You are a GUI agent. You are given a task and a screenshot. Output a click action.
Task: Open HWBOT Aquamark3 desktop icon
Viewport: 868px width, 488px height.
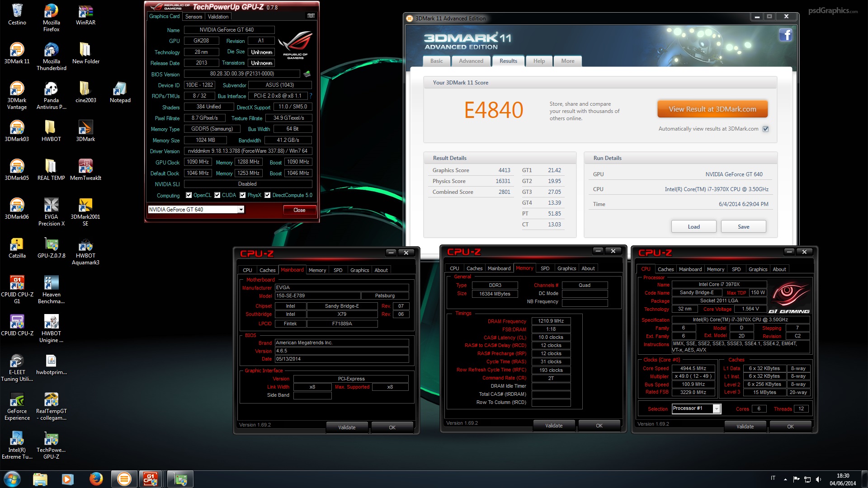tap(85, 251)
